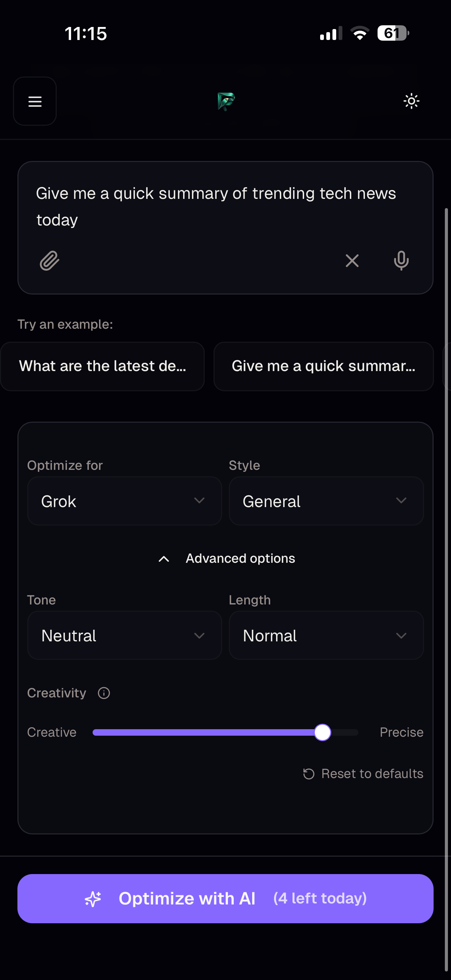Screen dimensions: 451x980
Task: Collapse Advanced options section
Action: tap(226, 558)
